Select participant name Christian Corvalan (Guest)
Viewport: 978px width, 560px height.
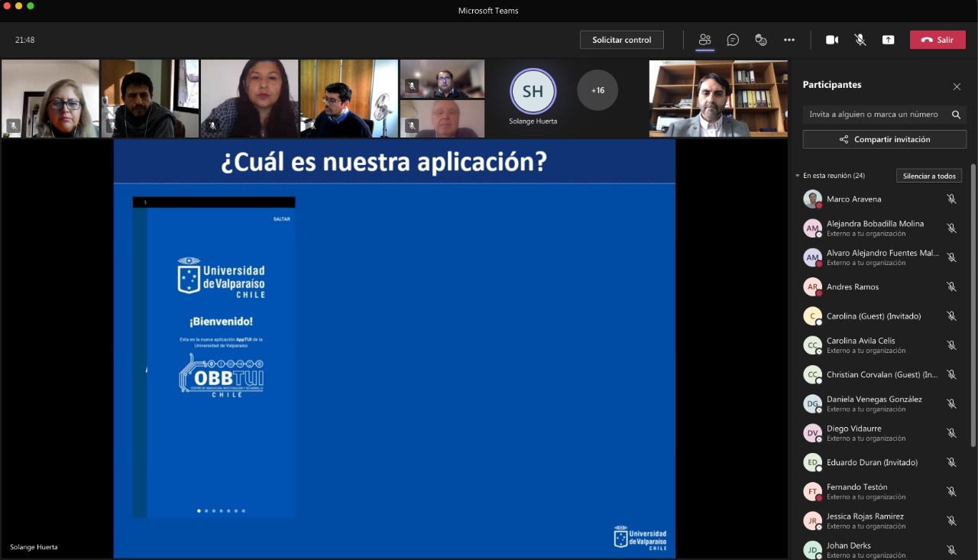[x=882, y=375]
